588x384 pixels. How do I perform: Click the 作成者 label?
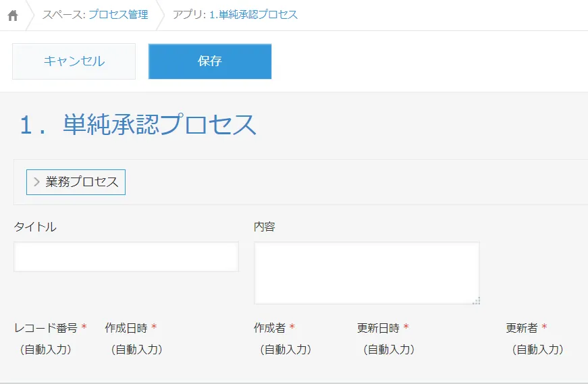pyautogui.click(x=269, y=328)
